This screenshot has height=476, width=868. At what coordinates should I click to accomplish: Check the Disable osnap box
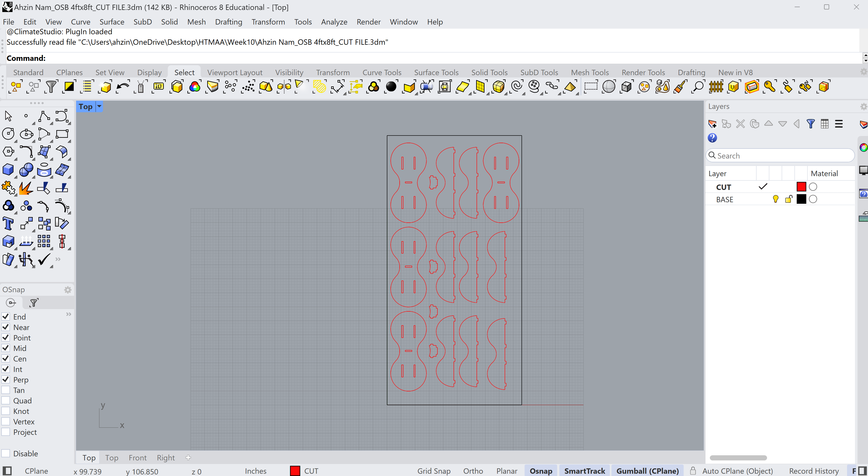pyautogui.click(x=5, y=453)
